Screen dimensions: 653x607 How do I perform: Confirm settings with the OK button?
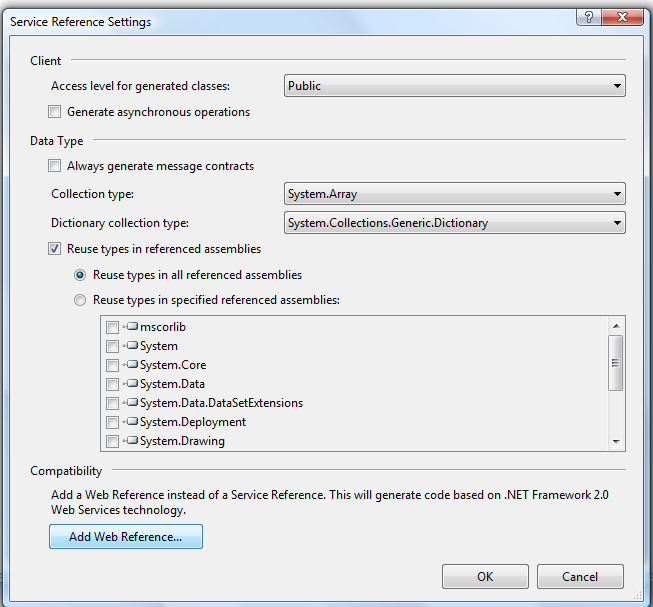point(485,577)
